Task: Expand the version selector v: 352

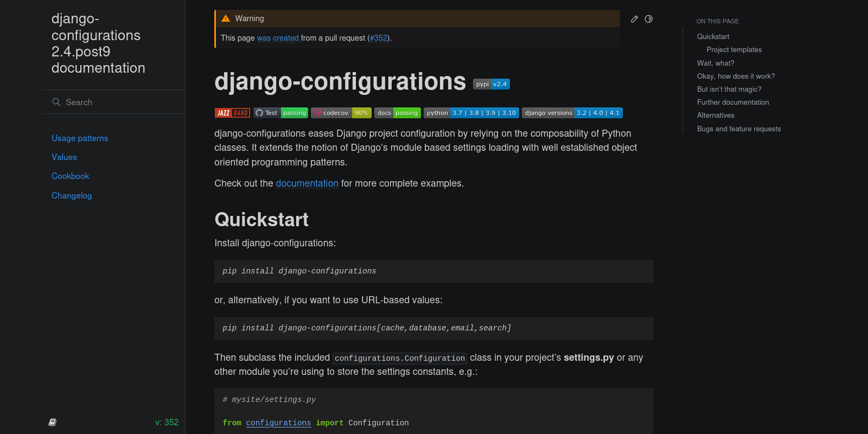Action: click(x=167, y=422)
